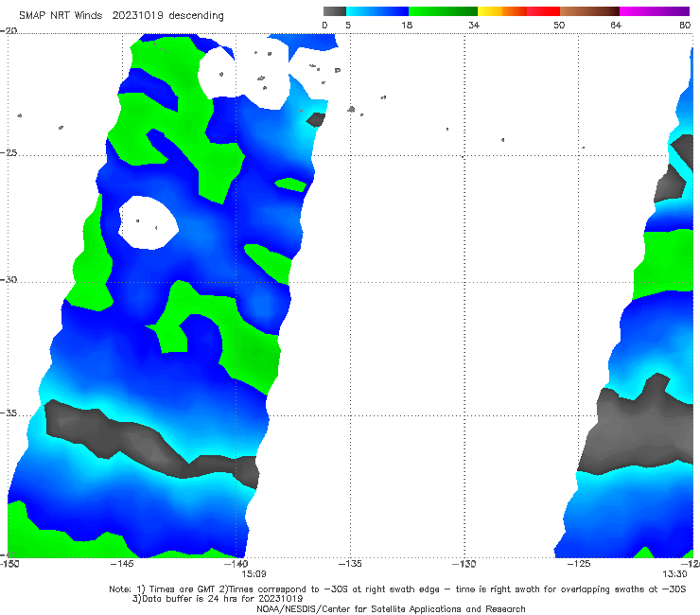700x615 pixels.
Task: Click the "SMAP NRT Winds 20231019 descending" title
Action: (121, 16)
